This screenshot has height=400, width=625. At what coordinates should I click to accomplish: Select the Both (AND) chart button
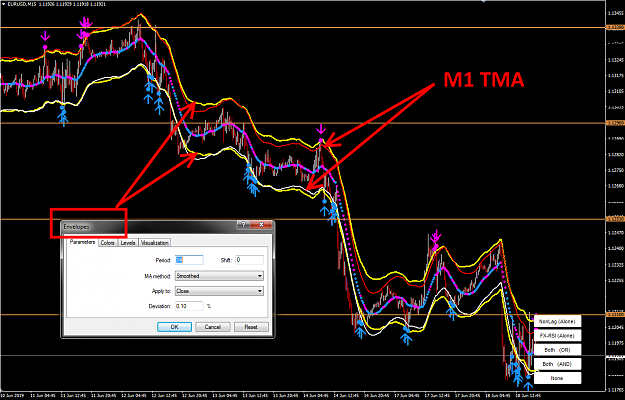557,364
